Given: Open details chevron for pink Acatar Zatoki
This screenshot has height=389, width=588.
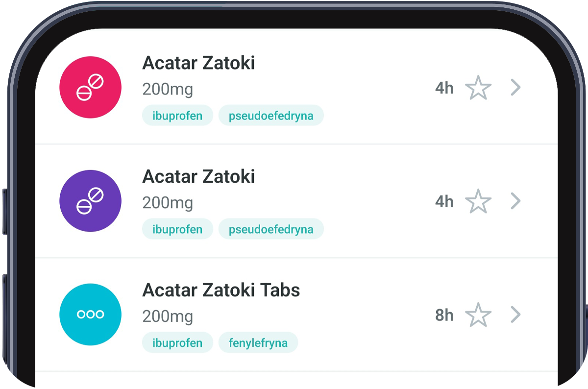Looking at the screenshot, I should click(515, 88).
